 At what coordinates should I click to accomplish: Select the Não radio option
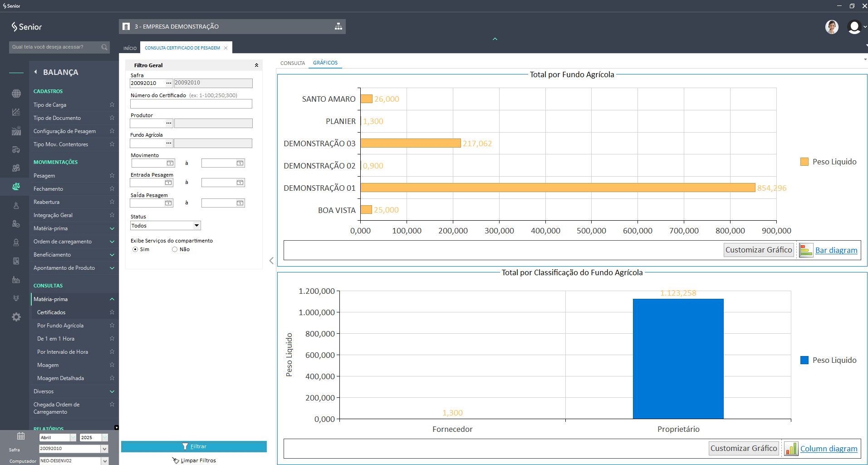click(x=175, y=249)
